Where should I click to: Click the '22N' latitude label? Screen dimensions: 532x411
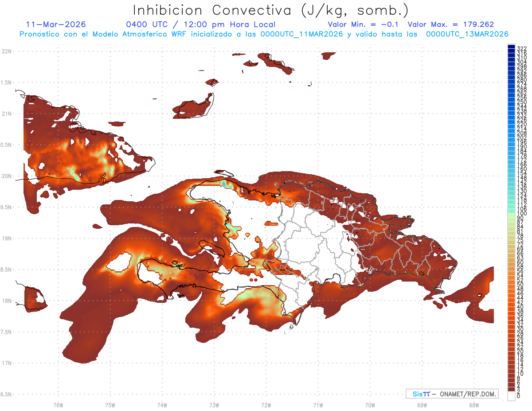tap(7, 51)
